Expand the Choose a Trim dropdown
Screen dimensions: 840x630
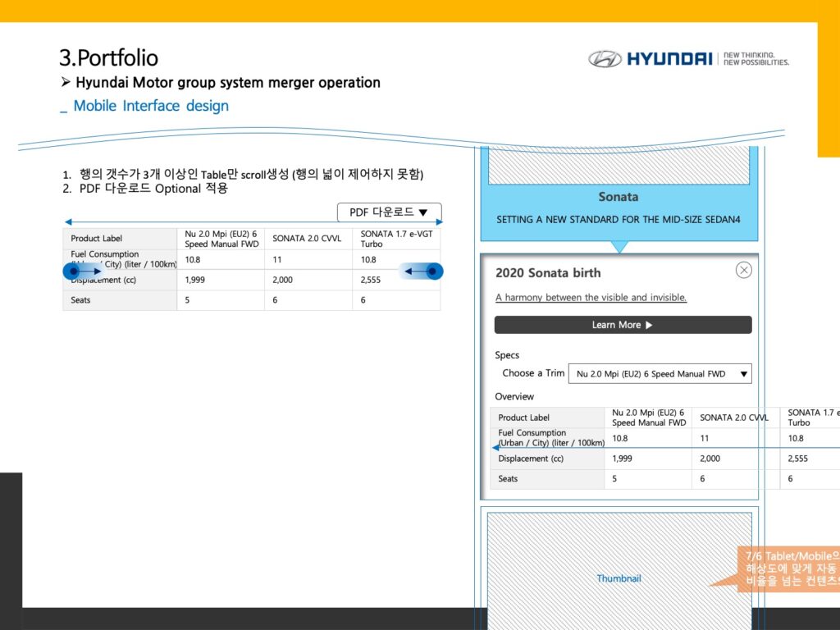coord(660,374)
